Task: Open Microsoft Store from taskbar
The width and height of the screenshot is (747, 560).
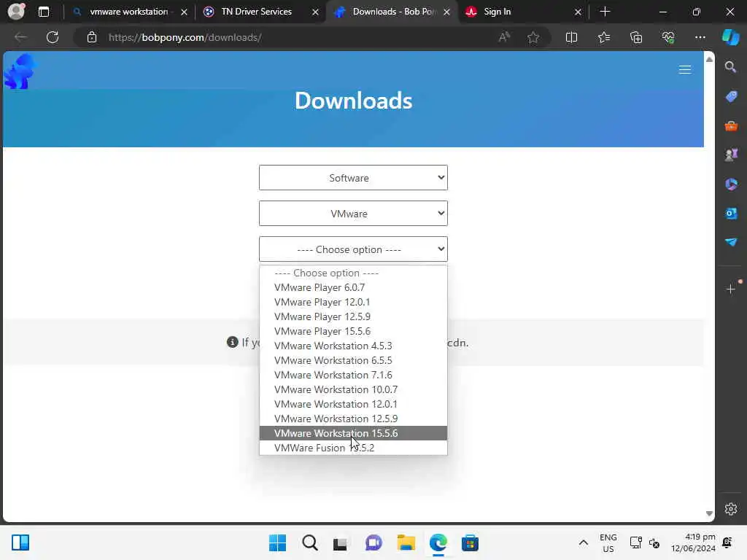Action: coord(470,542)
